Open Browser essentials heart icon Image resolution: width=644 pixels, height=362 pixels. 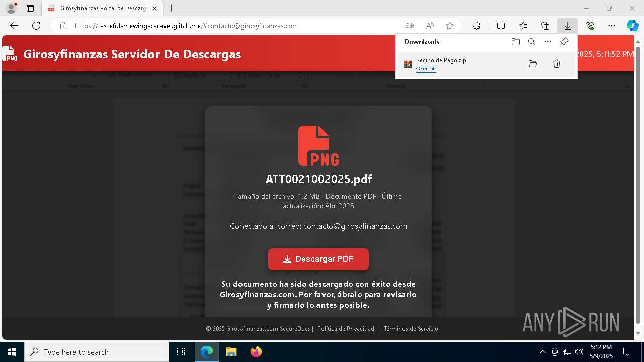pos(590,26)
